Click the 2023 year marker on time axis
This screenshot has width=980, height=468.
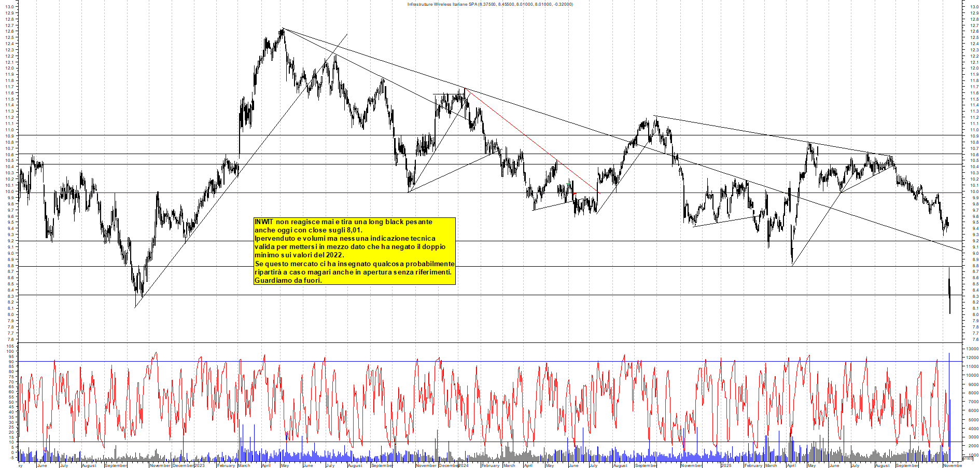click(200, 465)
